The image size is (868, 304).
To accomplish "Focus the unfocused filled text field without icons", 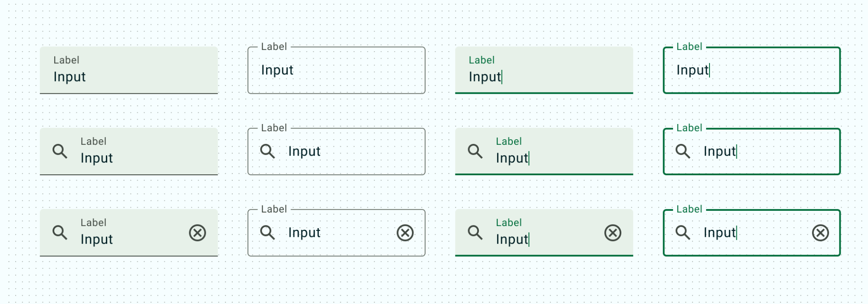I will pyautogui.click(x=129, y=71).
